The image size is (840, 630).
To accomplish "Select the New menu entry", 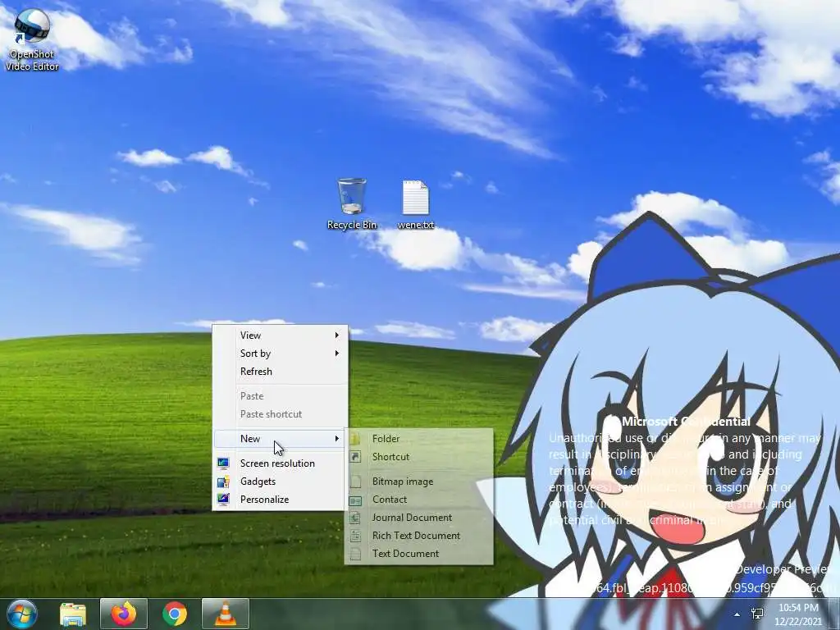I will [x=281, y=439].
